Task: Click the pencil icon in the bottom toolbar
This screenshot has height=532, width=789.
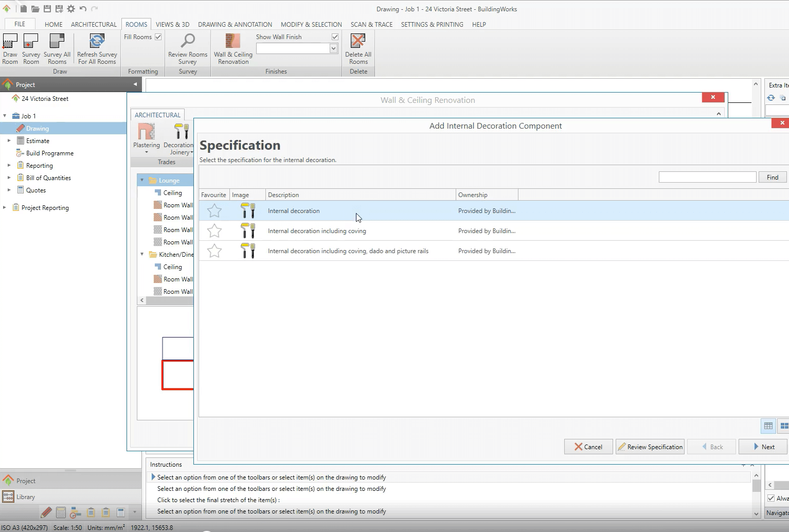Action: [x=46, y=512]
